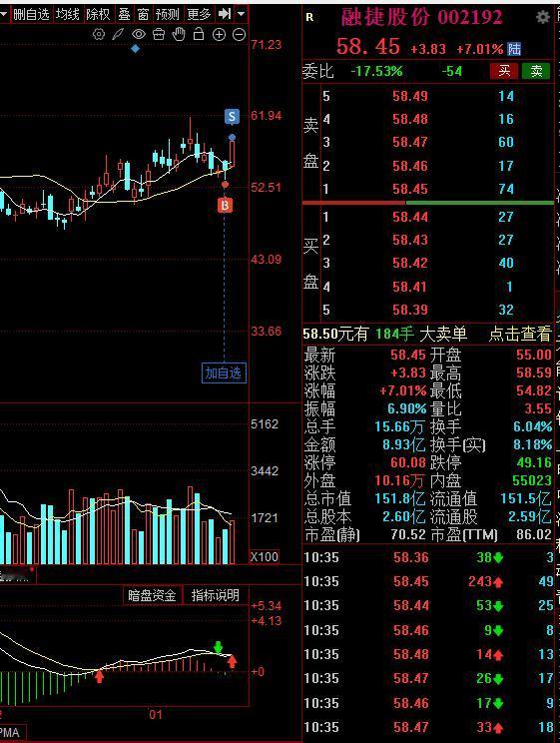Click 市盈(TTM) 86.02 value

coord(534,535)
